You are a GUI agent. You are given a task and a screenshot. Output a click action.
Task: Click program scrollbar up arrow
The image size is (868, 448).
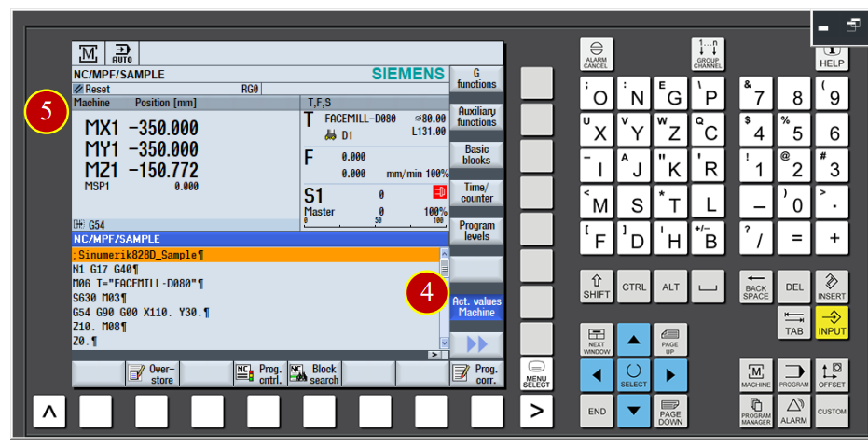444,253
